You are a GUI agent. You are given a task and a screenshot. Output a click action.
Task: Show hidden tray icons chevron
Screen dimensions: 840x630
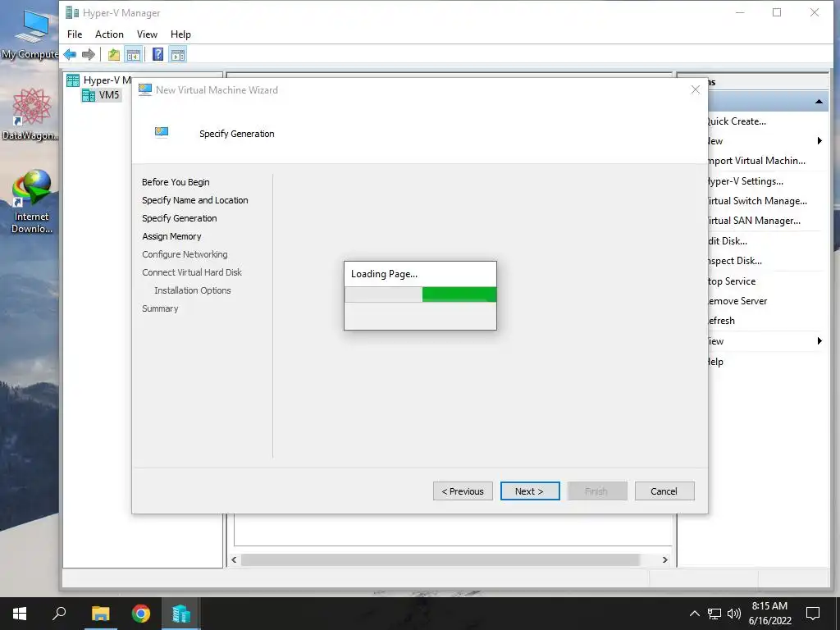coord(694,614)
